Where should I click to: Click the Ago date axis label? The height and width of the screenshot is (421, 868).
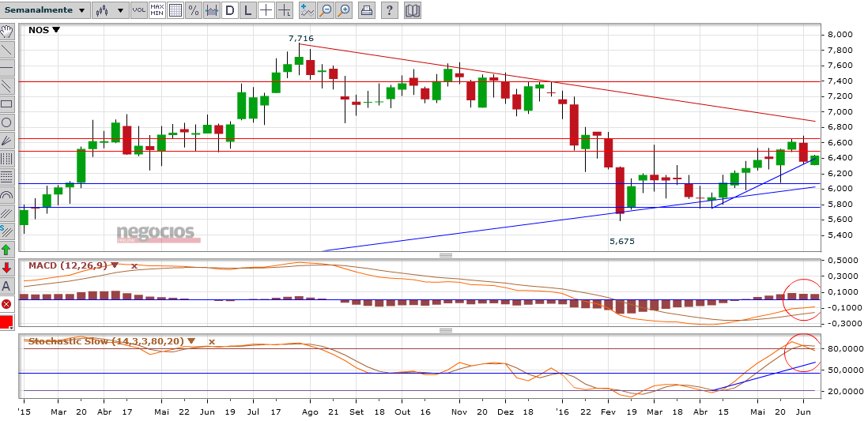click(309, 412)
